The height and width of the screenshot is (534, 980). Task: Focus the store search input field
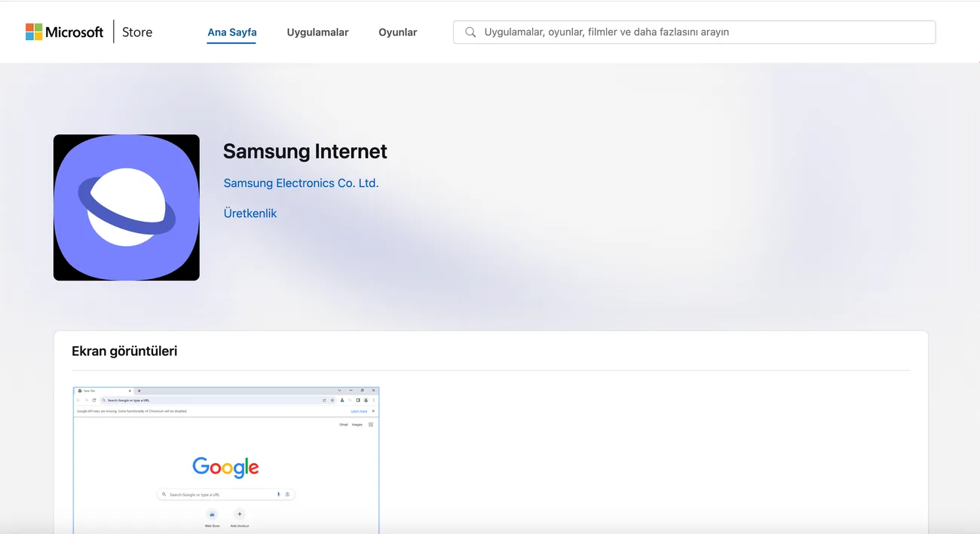click(694, 32)
